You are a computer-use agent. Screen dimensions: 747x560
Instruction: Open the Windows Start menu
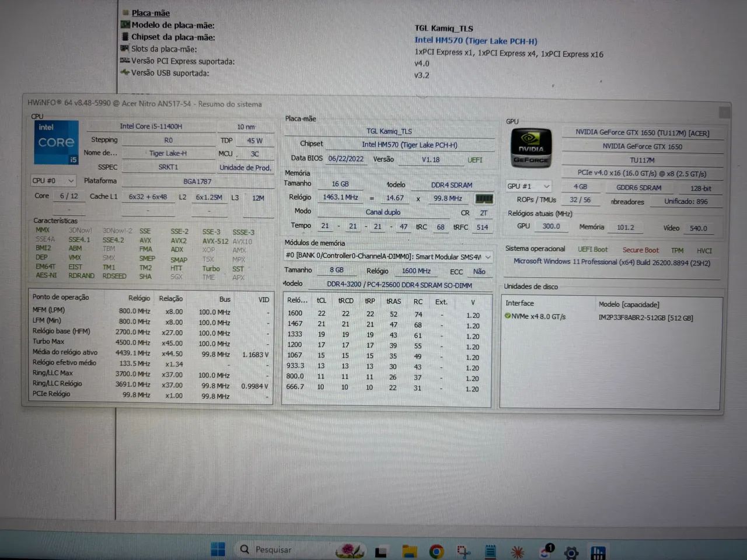click(x=218, y=549)
